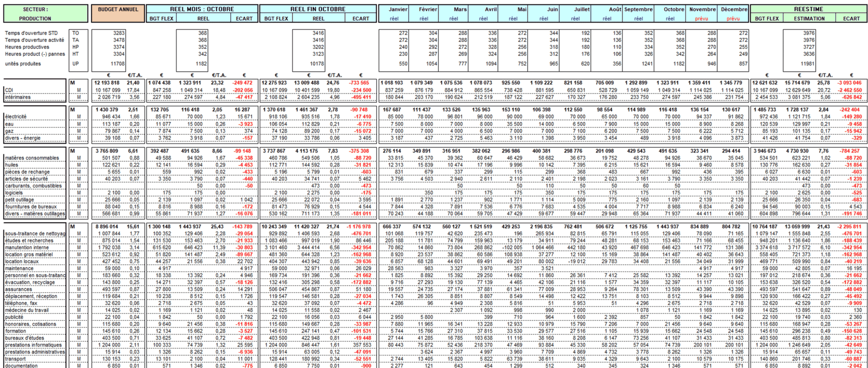Select the études et recherches row label
This screenshot has width=868, height=368.
(29, 241)
